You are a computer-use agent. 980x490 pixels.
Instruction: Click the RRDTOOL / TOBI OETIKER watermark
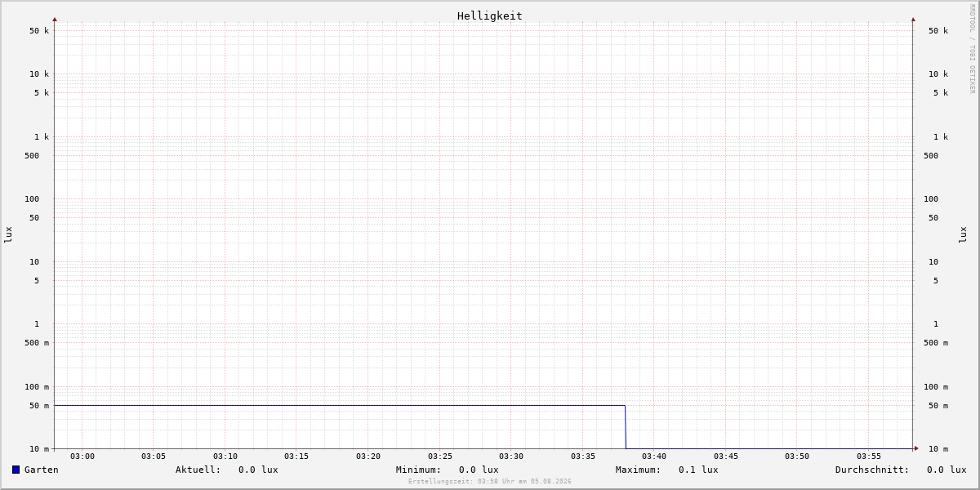point(972,48)
